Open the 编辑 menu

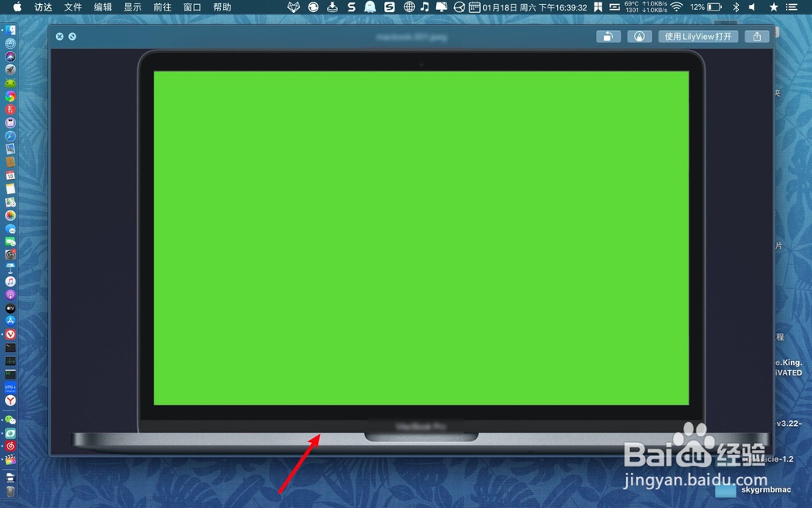(103, 7)
